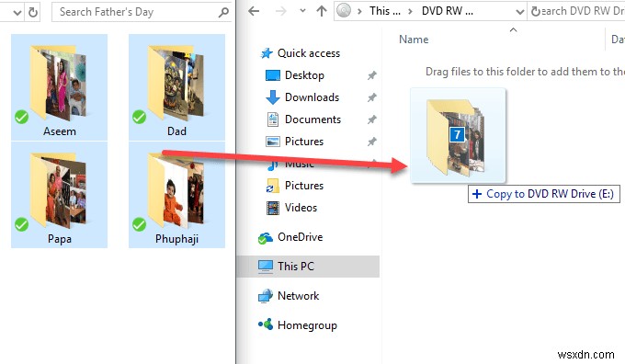
Task: Click the This PC breadcrumb segment
Action: (x=384, y=11)
